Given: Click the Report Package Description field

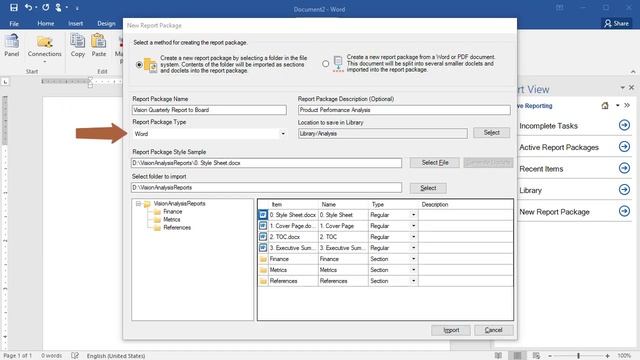Looking at the screenshot, I should [x=404, y=110].
